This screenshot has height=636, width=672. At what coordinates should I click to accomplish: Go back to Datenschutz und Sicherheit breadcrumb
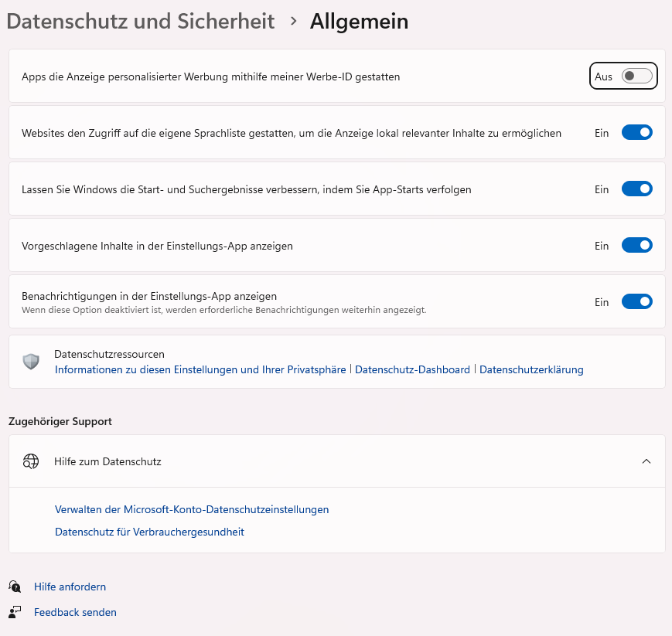(141, 22)
